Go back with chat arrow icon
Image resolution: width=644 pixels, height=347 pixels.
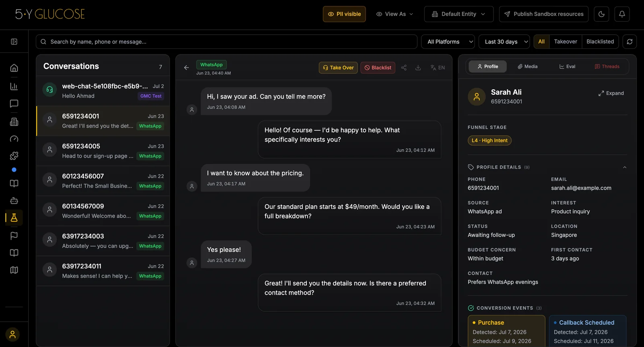click(186, 68)
